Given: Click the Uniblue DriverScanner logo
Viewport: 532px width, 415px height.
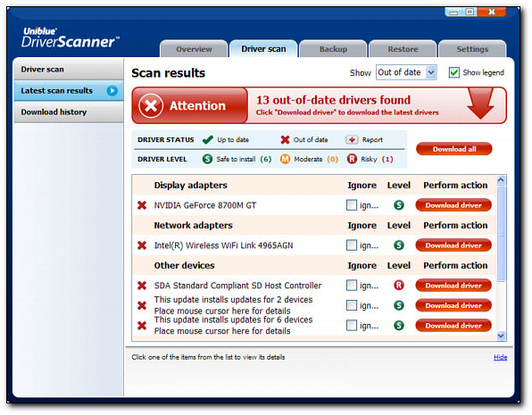Looking at the screenshot, I should tap(71, 38).
